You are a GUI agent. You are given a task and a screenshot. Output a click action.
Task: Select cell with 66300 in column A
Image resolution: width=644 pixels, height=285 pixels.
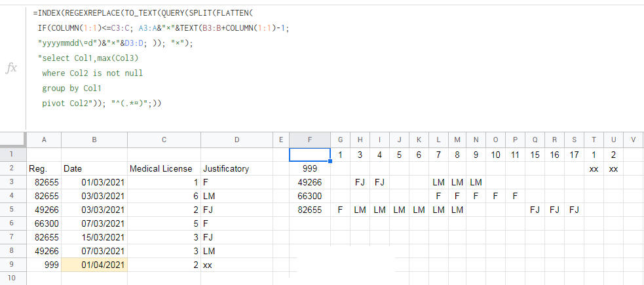click(x=44, y=224)
